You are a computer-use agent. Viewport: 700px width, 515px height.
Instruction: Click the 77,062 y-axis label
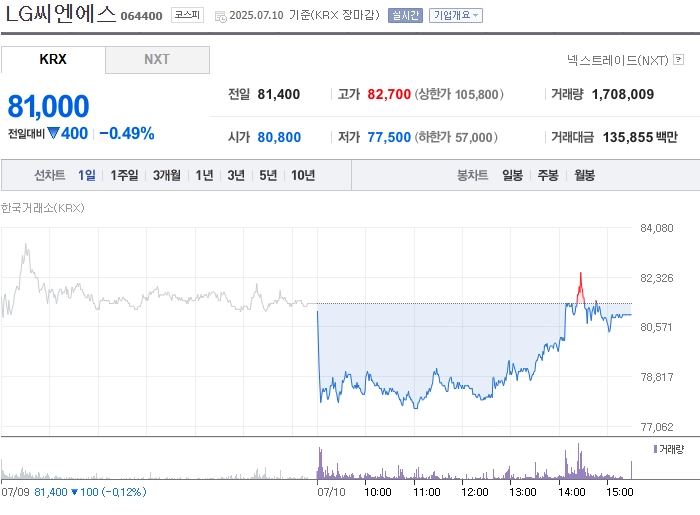[657, 427]
